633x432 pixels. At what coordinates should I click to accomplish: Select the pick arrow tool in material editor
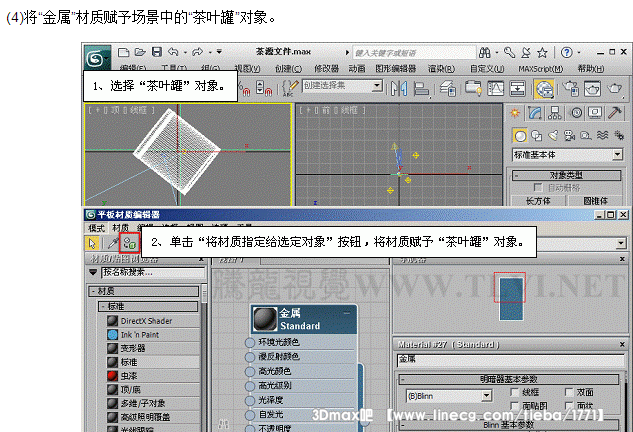[x=94, y=242]
